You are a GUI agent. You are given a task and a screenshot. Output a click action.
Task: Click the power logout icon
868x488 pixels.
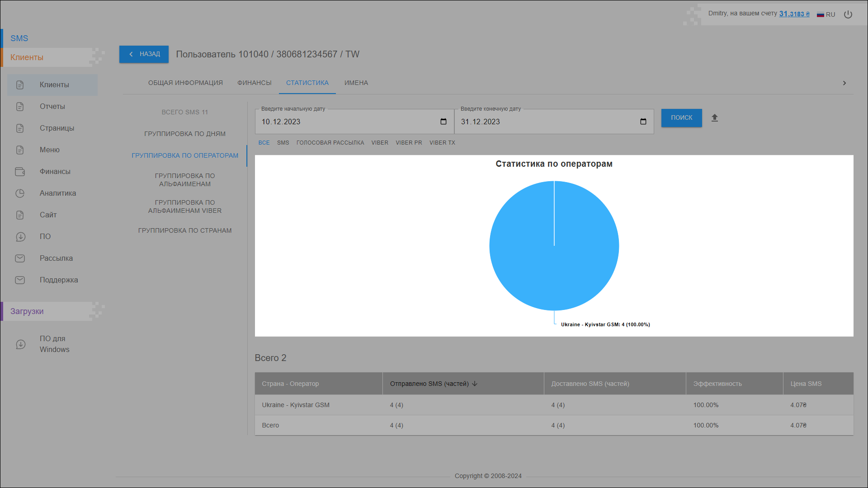(x=848, y=14)
